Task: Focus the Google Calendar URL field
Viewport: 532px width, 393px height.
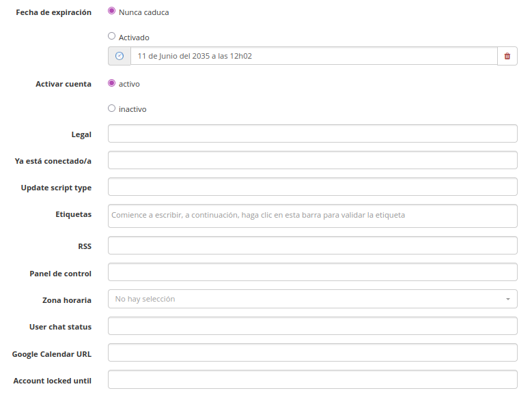Action: pos(312,353)
